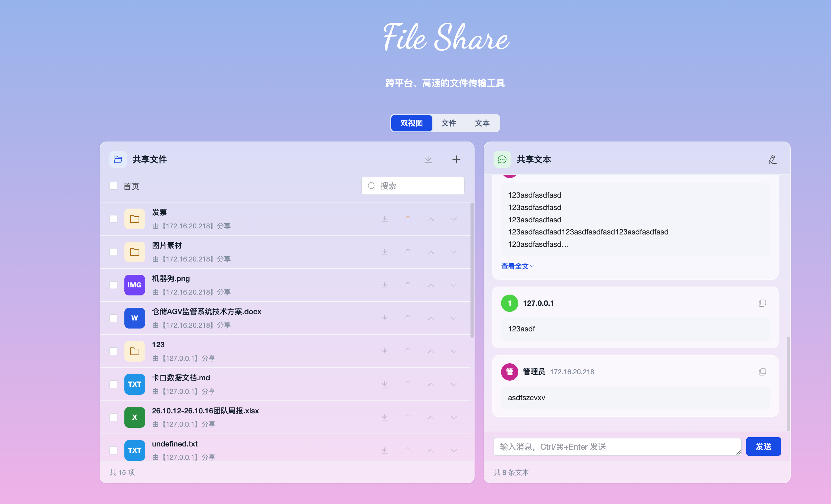Screen dimensions: 831x504
Task: Click the chat bubble icon beside 共享文本
Action: click(502, 159)
